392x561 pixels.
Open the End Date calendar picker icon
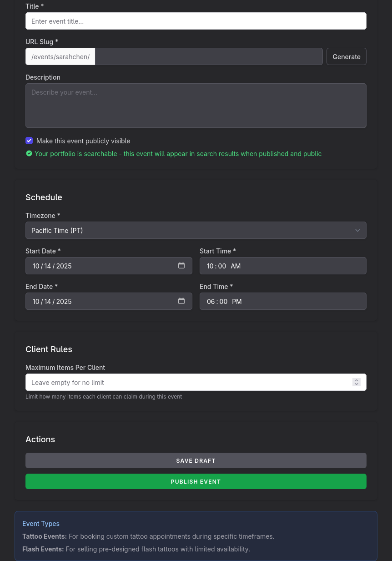point(181,301)
